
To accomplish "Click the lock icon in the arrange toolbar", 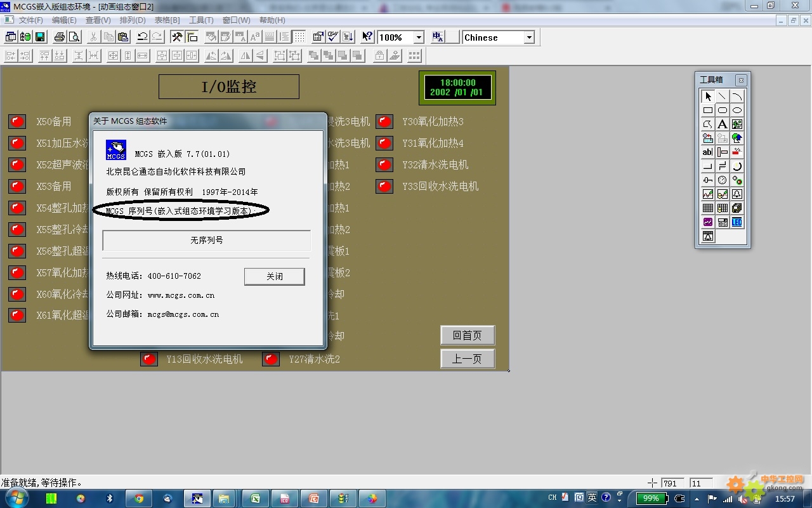I will 379,56.
